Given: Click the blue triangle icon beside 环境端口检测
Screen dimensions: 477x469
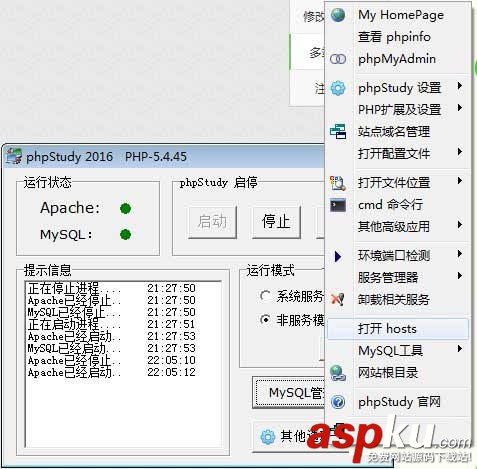Looking at the screenshot, I should click(338, 256).
